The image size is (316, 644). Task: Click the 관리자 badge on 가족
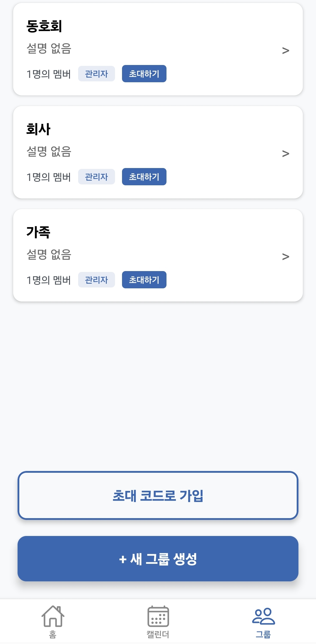(x=97, y=280)
